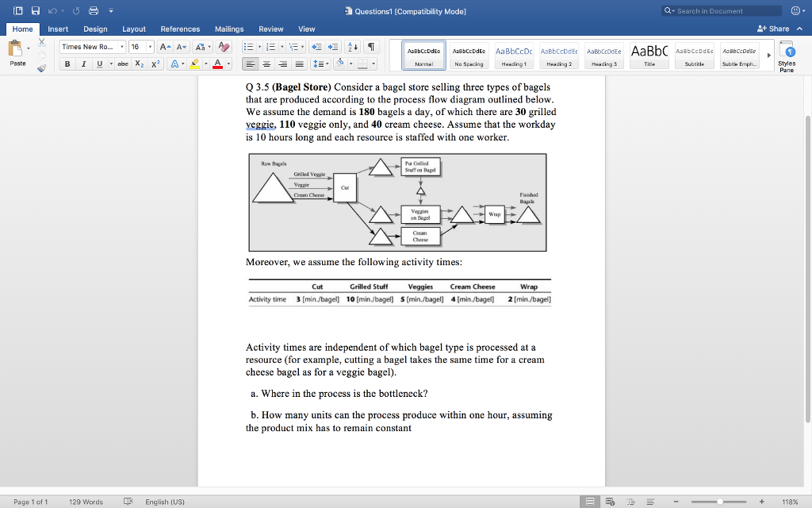Click the Format Painter brush icon
The height and width of the screenshot is (508, 812).
[x=41, y=68]
